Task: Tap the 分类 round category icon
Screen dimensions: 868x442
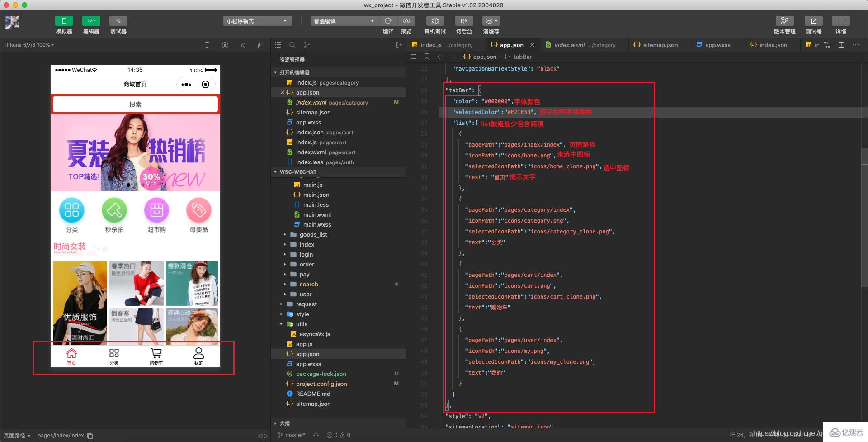Action: pyautogui.click(x=72, y=210)
